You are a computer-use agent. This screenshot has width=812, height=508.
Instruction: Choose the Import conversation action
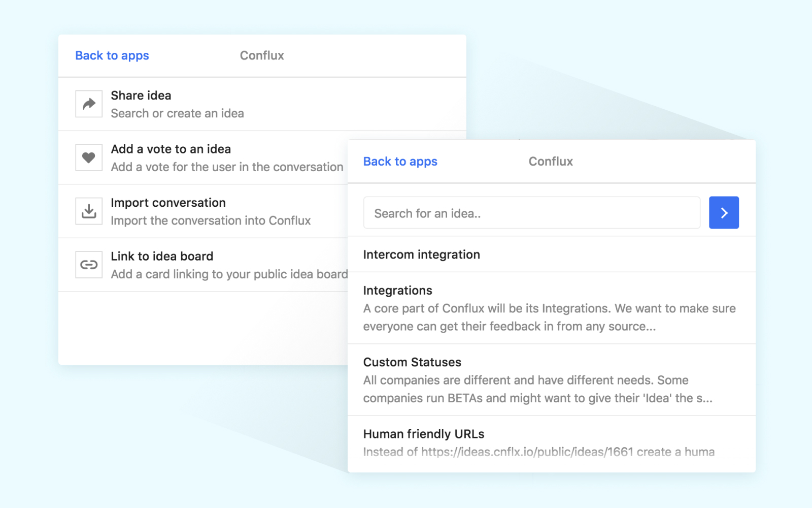pyautogui.click(x=168, y=203)
